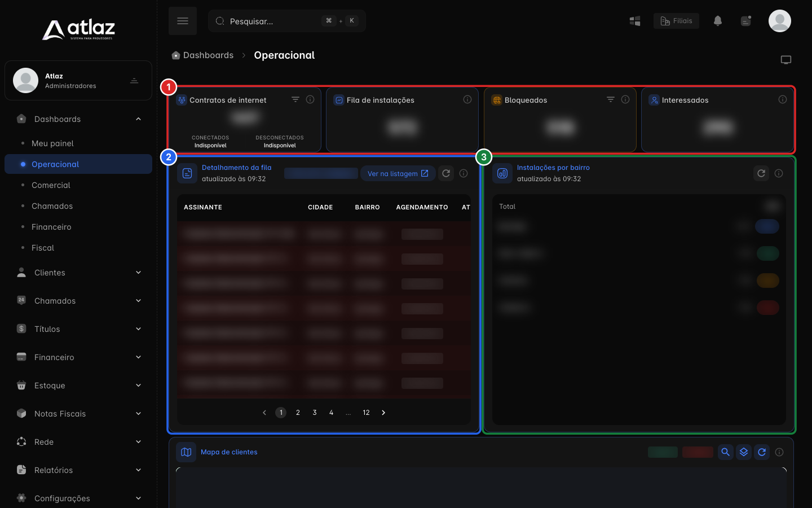Screen dimensions: 812x508
Task: Collapse the Dashboards sidebar section
Action: point(78,119)
